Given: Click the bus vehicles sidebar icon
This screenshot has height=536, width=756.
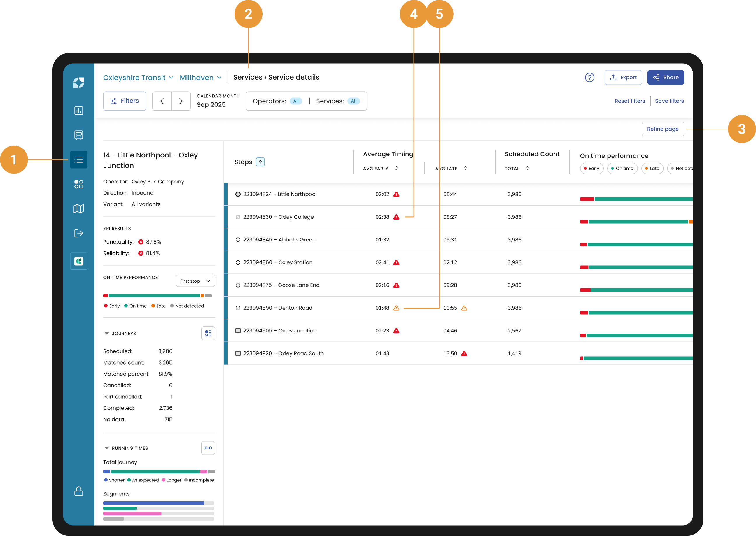Looking at the screenshot, I should [x=78, y=135].
